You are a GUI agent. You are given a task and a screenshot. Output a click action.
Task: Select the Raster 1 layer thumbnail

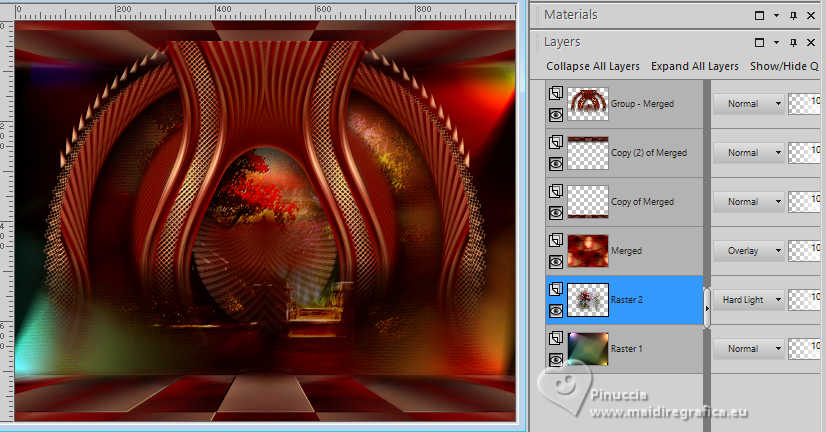[x=588, y=349]
